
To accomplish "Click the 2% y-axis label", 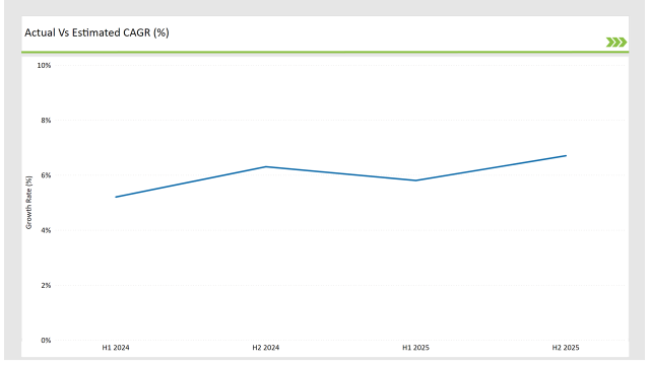I will click(46, 285).
